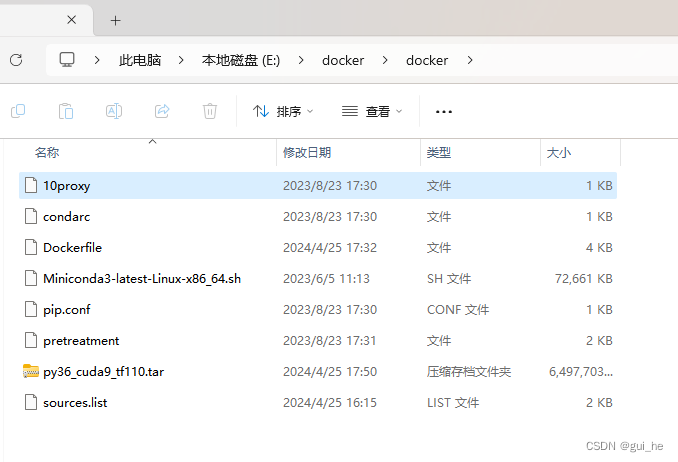Click the delete trash icon

pyautogui.click(x=210, y=111)
